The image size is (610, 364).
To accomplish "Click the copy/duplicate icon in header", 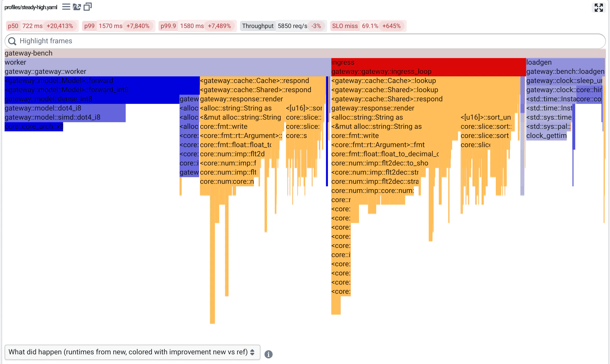I will [x=88, y=7].
